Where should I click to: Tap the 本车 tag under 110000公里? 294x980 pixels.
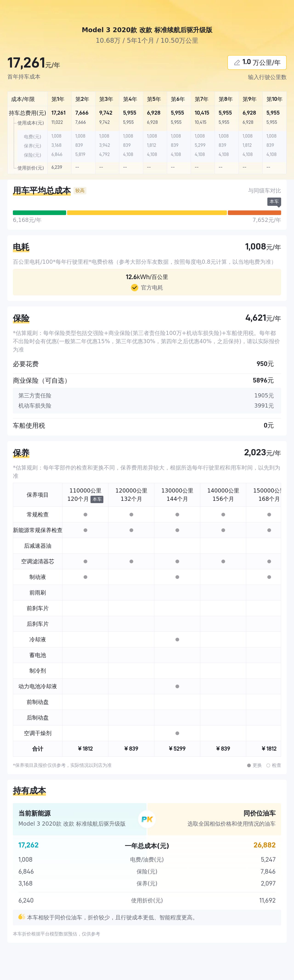[x=97, y=499]
